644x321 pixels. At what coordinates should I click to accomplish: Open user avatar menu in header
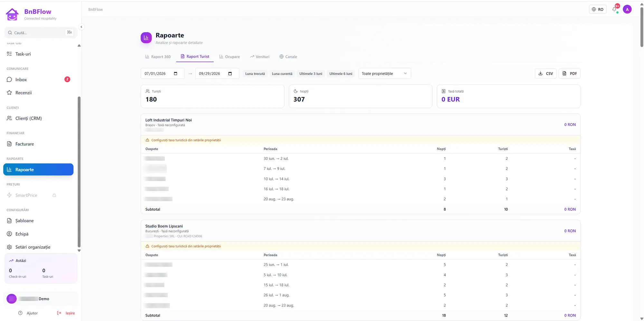627,9
